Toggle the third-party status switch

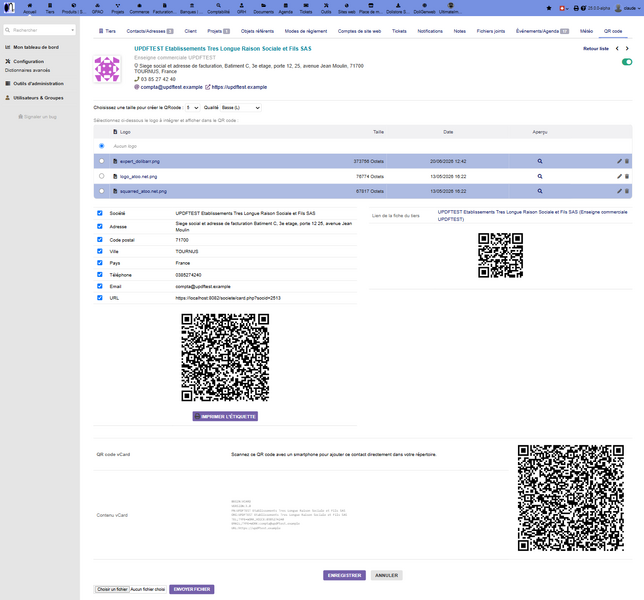(627, 62)
